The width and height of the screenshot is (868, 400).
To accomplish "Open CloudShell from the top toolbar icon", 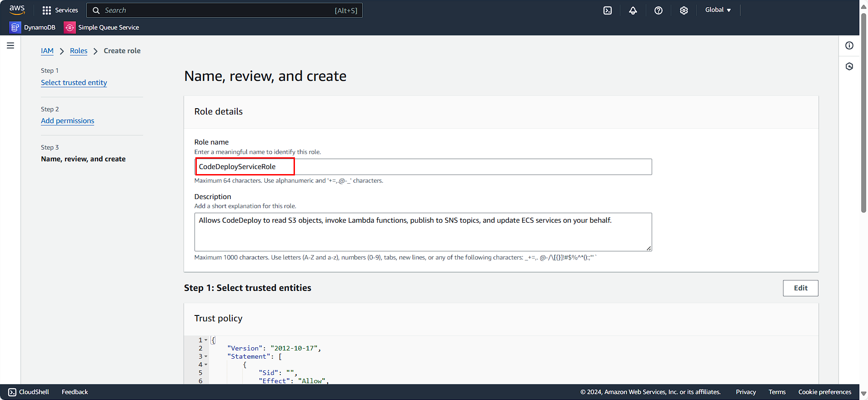I will point(608,10).
